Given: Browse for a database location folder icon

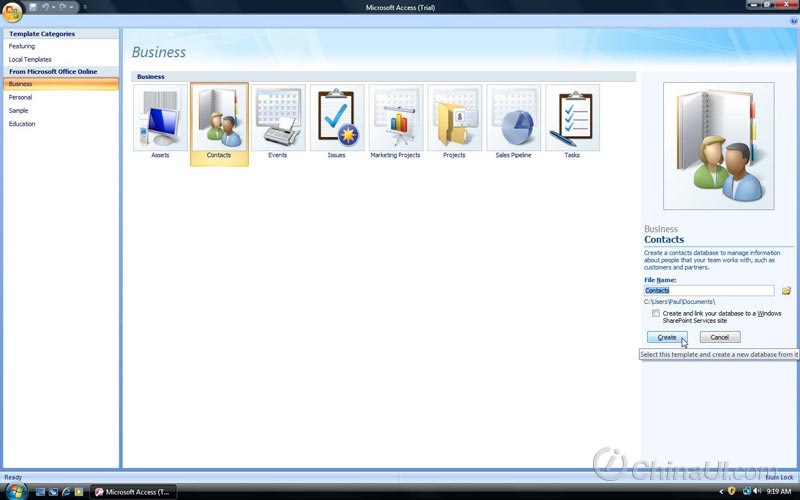Looking at the screenshot, I should click(786, 290).
